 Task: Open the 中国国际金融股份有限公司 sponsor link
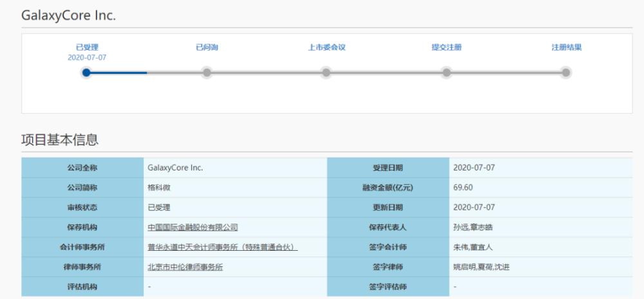click(x=193, y=227)
